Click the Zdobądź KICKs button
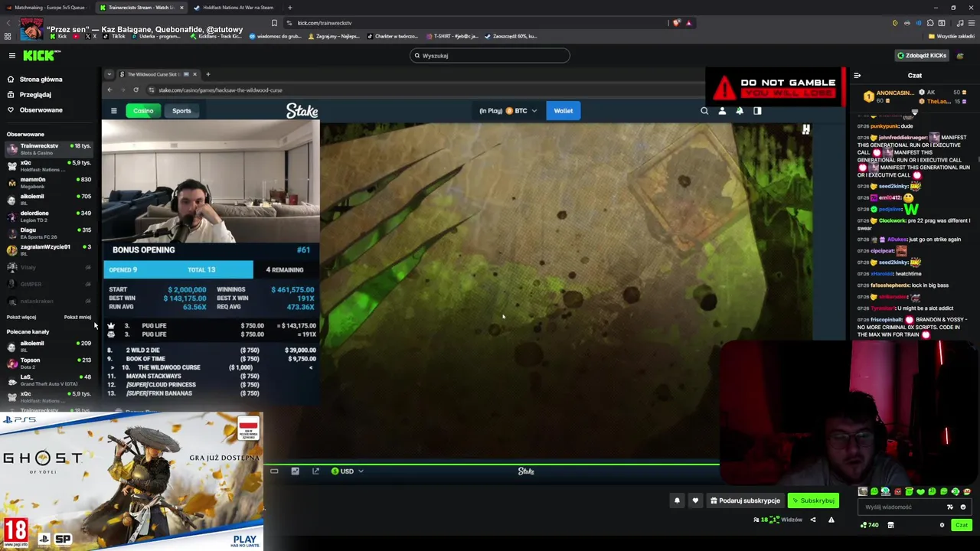980x551 pixels. click(x=922, y=55)
